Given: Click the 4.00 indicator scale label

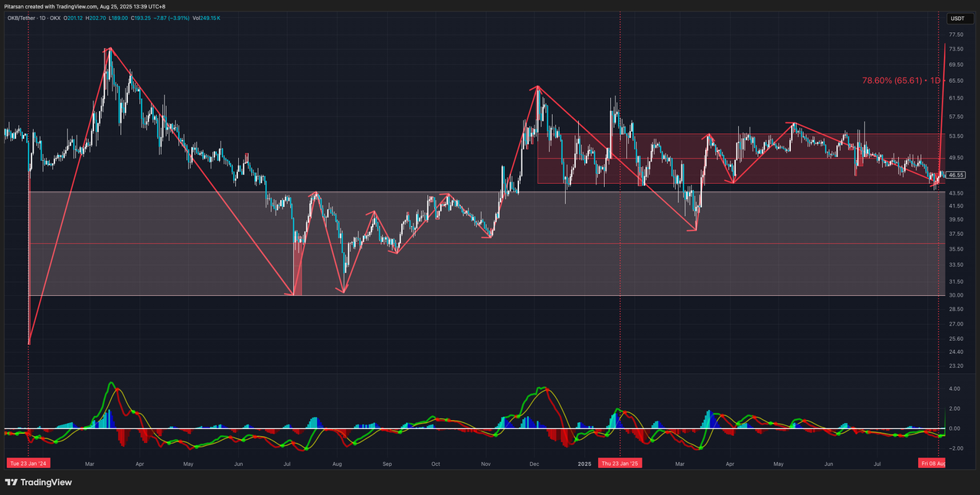Looking at the screenshot, I should (954, 388).
